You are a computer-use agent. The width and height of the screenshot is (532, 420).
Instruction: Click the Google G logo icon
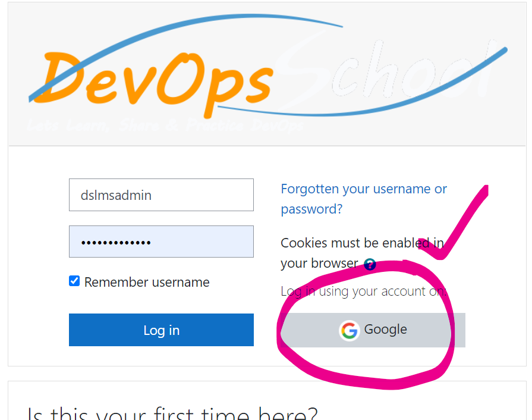(350, 330)
